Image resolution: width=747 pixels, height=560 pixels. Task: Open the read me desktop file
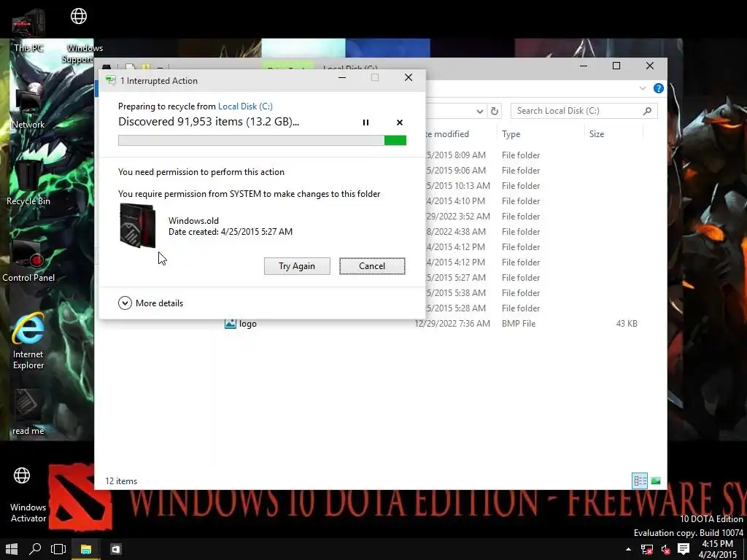(28, 412)
